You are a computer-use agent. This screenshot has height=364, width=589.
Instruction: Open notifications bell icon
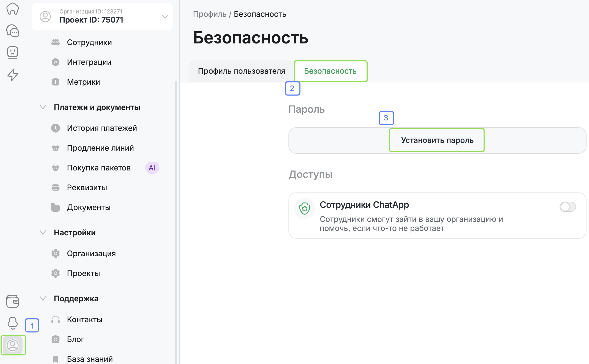(x=13, y=323)
